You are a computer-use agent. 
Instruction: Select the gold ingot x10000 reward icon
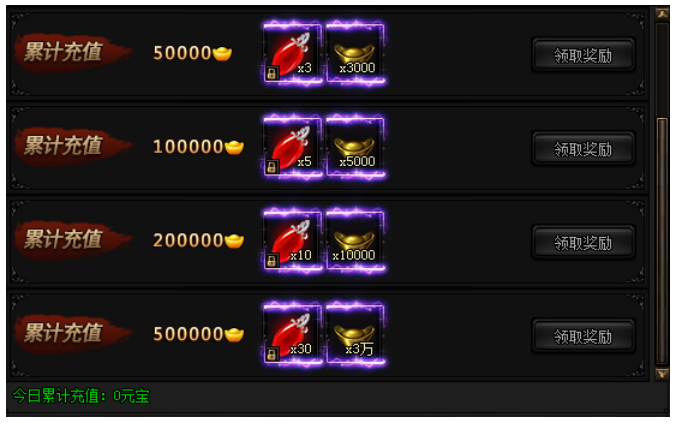(355, 241)
